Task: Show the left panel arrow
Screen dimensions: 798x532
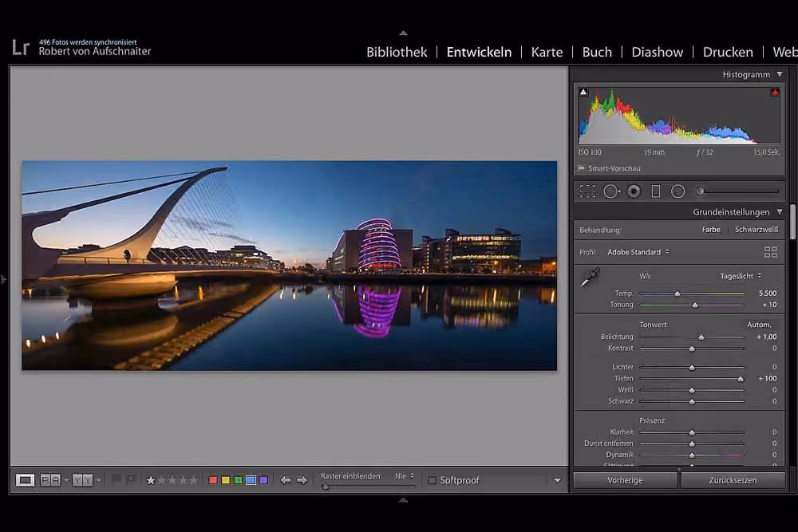Action: pos(3,279)
